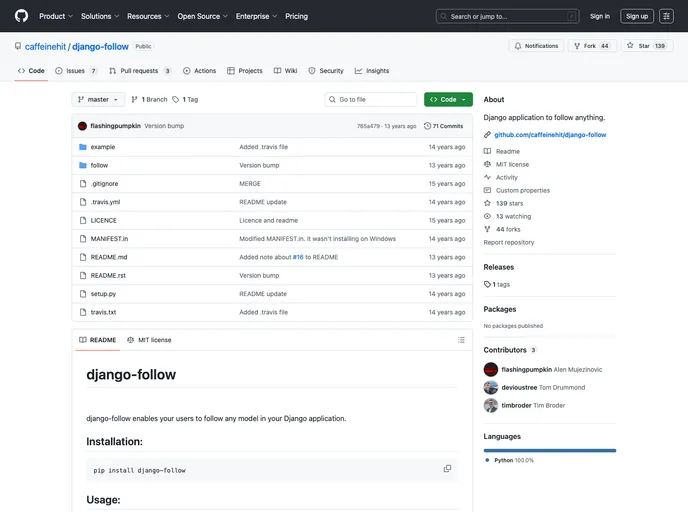Open deviousstree contributor profile
The width and height of the screenshot is (688, 512).
point(519,387)
